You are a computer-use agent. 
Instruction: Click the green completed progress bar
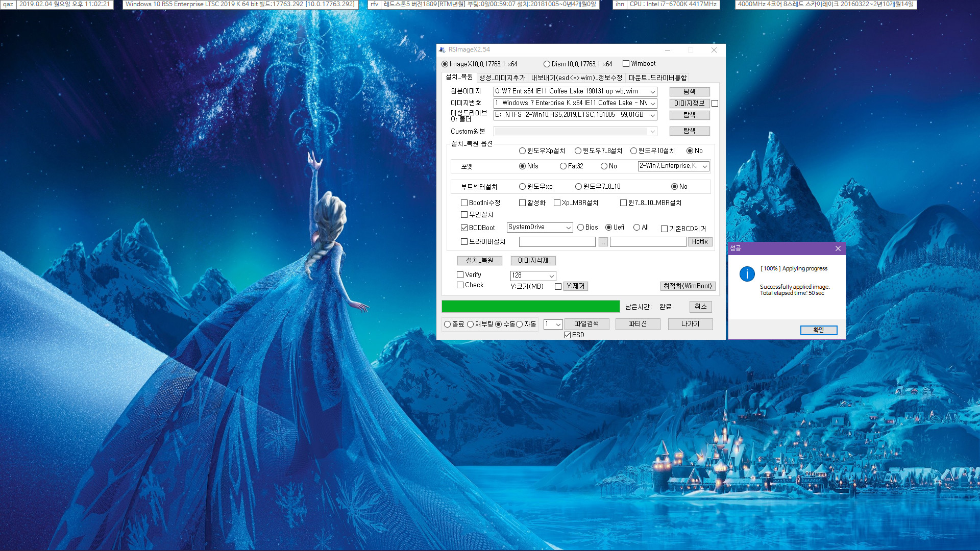coord(530,306)
